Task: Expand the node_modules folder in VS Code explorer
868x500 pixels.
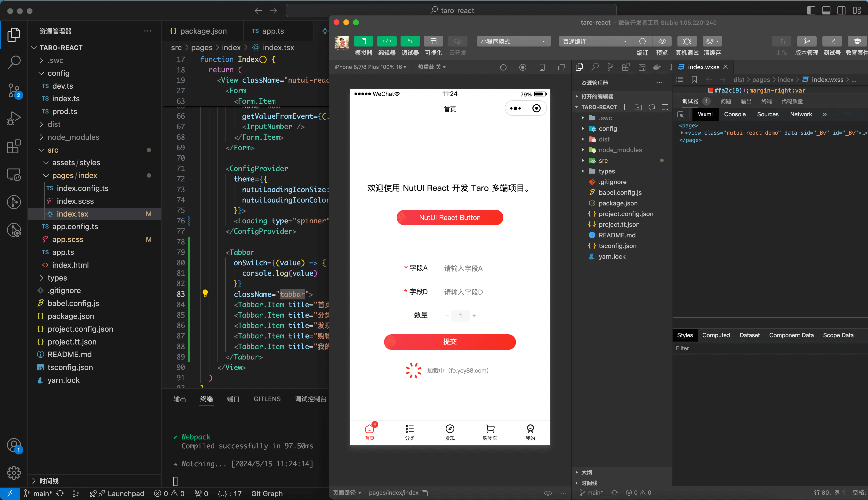Action: tap(73, 137)
